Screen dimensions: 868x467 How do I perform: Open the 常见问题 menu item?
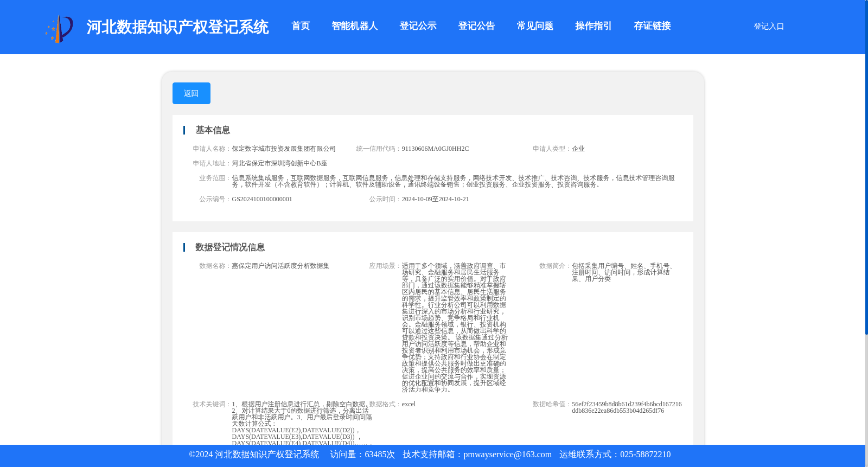point(535,26)
